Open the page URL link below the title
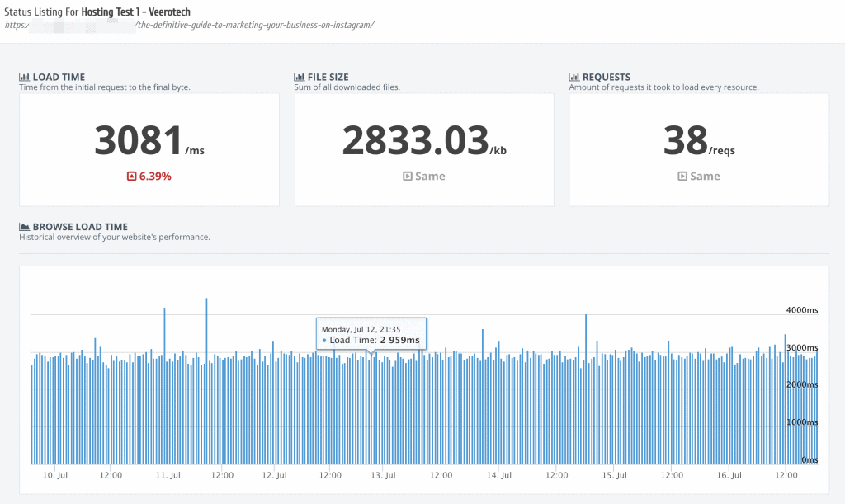 (189, 25)
